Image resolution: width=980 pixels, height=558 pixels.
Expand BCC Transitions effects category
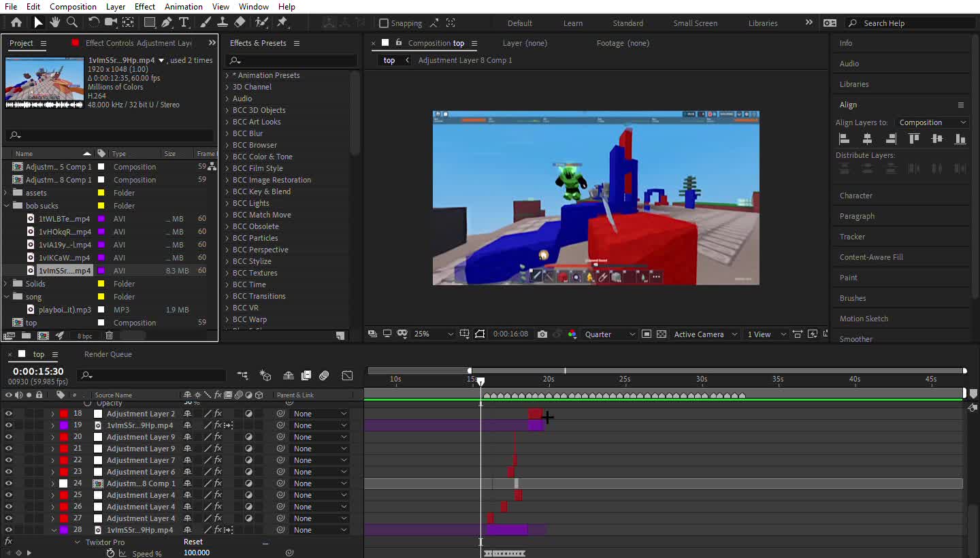(227, 296)
